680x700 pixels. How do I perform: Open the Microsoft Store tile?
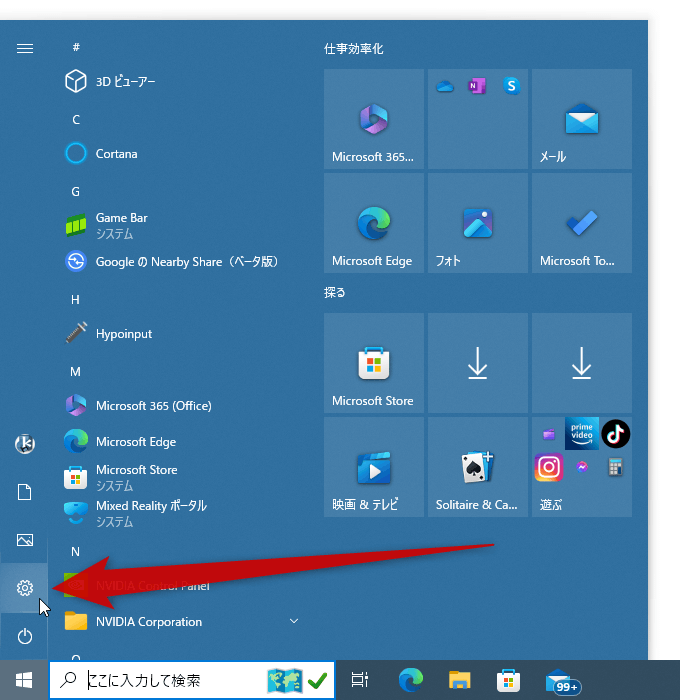coord(374,362)
